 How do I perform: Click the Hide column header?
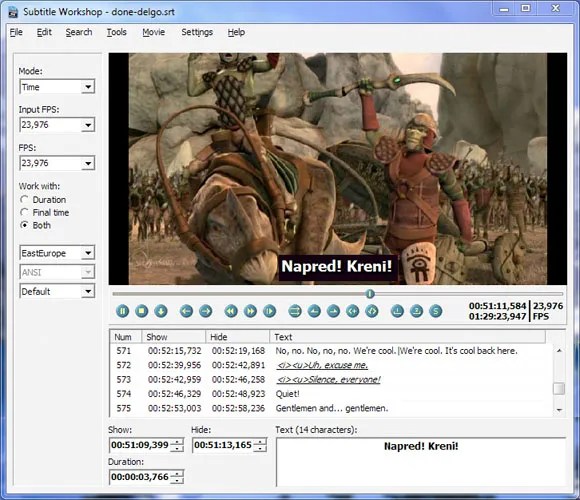tap(237, 337)
